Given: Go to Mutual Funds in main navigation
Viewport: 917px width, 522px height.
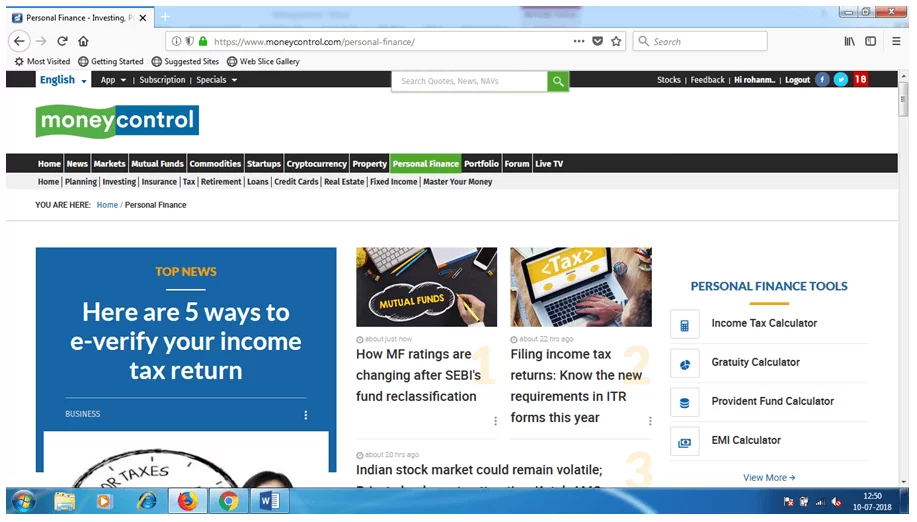Looking at the screenshot, I should pos(157,164).
